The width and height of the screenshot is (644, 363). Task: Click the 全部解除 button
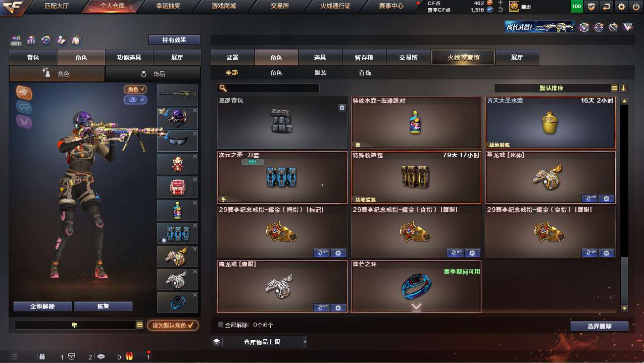click(x=42, y=306)
